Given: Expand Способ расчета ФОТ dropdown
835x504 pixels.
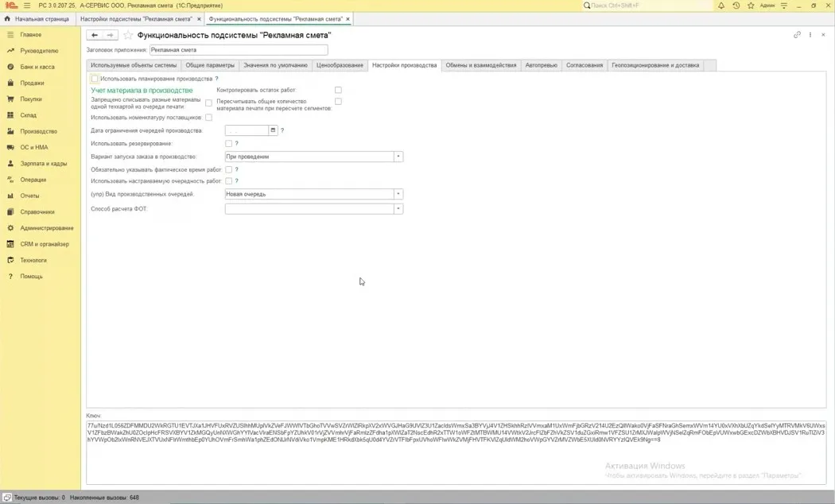Looking at the screenshot, I should (398, 209).
